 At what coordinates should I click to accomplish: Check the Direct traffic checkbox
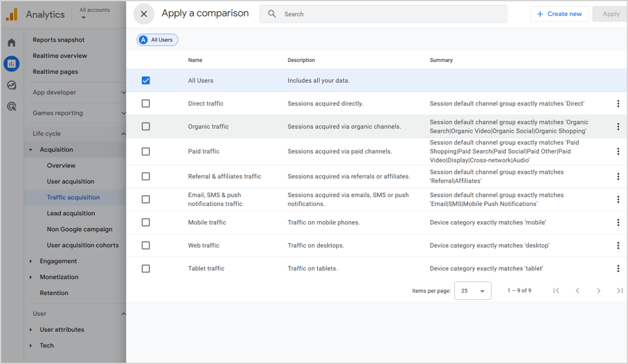[146, 103]
